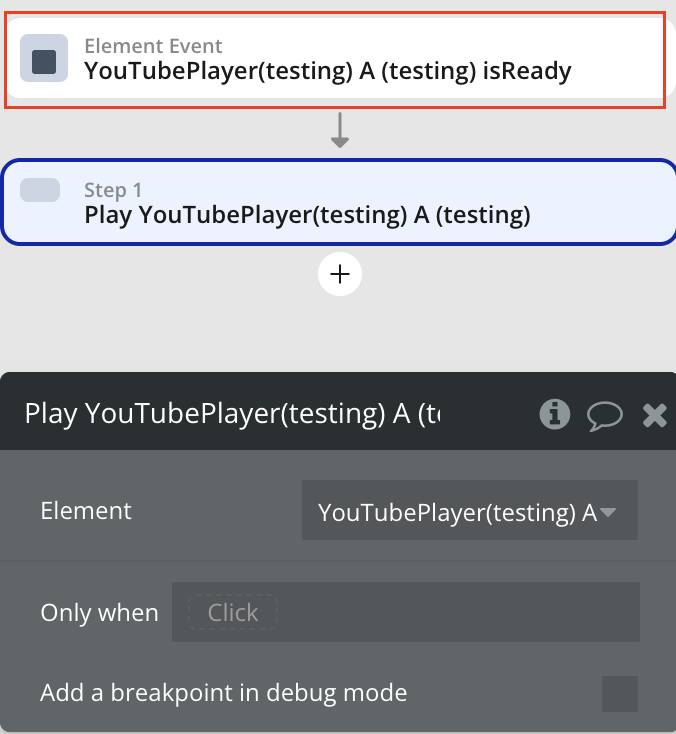Open the comment speech bubble icon
The image size is (676, 734).
coord(604,414)
